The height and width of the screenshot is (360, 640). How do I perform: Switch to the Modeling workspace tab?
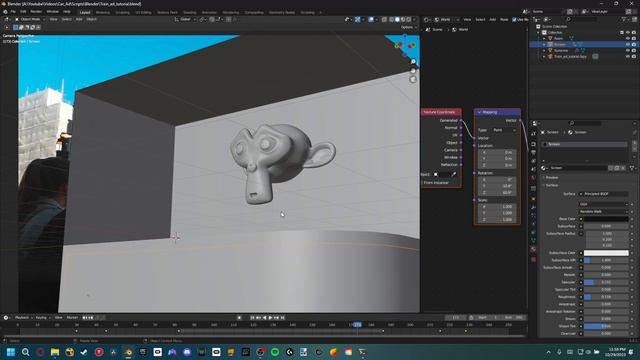[103, 12]
